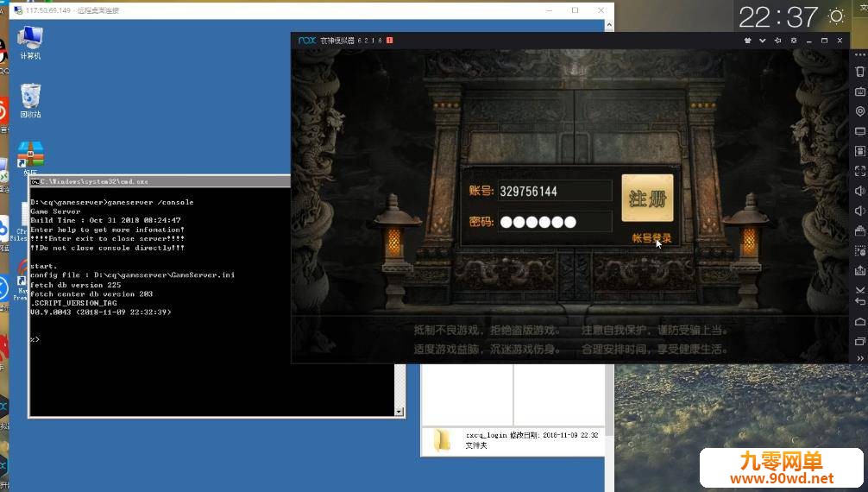Open the script recorder icon in Nox sidebar
This screenshot has height=492, width=868.
(x=859, y=250)
